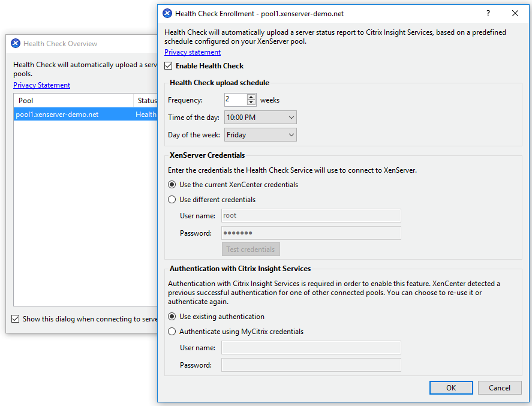The image size is (532, 406).
Task: Click the XenCenter icon in Health Check Enrollment title bar
Action: tap(167, 14)
